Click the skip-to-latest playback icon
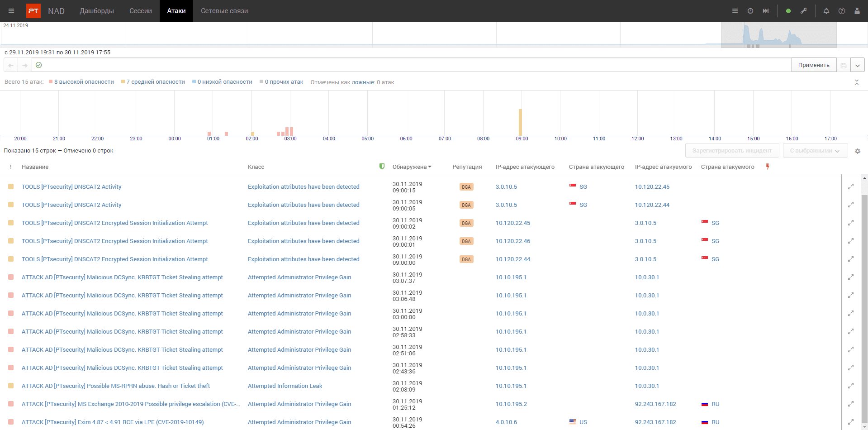 (x=766, y=11)
